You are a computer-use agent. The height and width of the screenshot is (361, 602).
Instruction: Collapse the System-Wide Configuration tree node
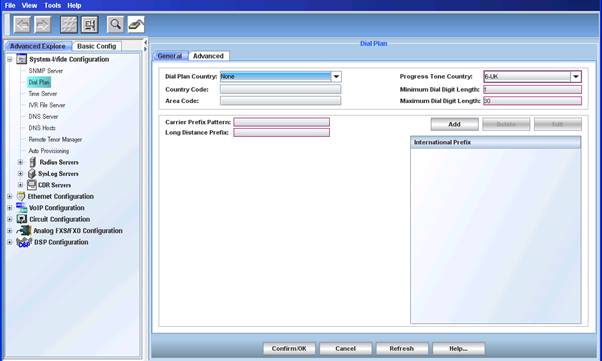[x=10, y=60]
